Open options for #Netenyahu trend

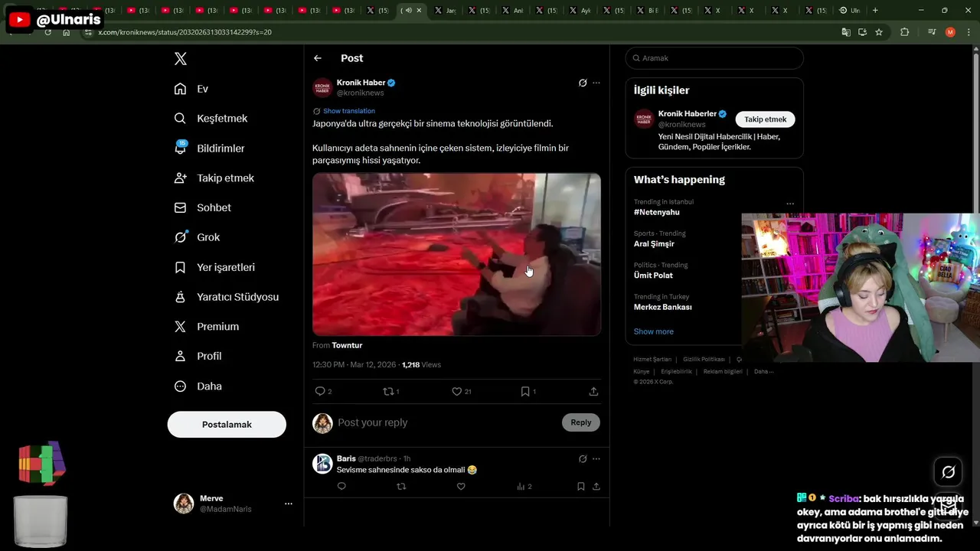click(790, 204)
